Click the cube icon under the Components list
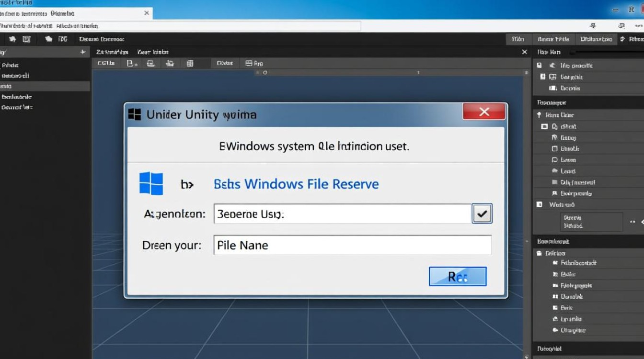Image resolution: width=644 pixels, height=359 pixels. point(555,149)
